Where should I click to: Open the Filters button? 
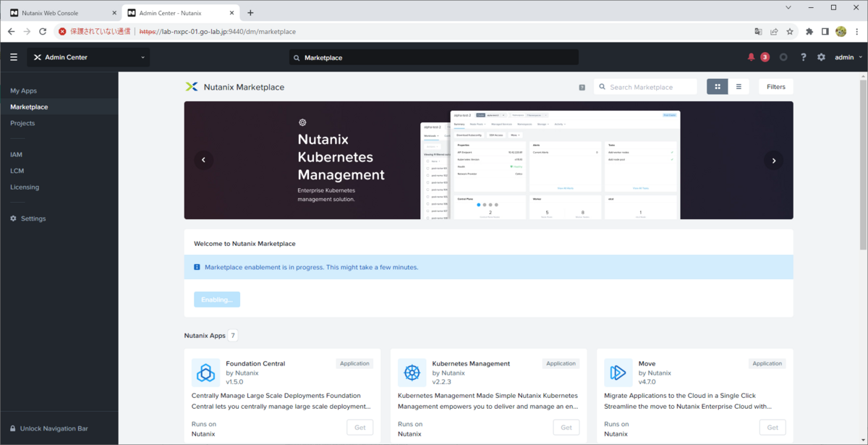[776, 87]
